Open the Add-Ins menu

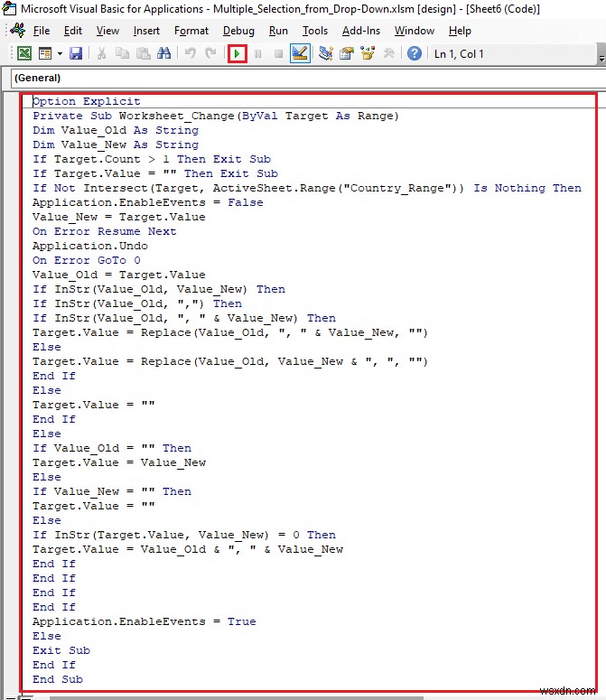[361, 31]
